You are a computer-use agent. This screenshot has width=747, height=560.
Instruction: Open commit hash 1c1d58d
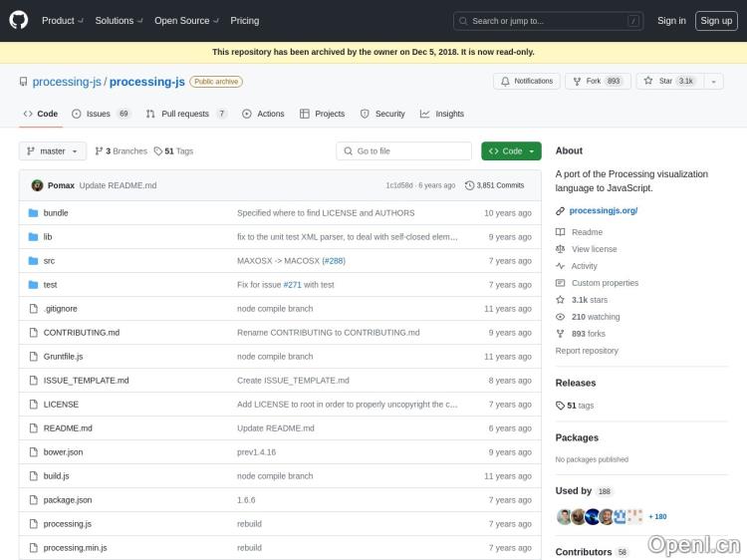point(399,185)
